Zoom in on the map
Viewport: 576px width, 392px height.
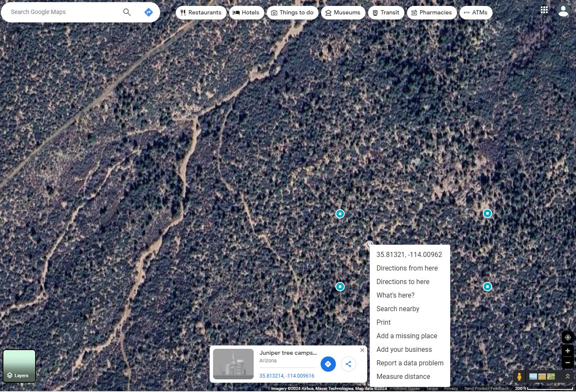[568, 351]
